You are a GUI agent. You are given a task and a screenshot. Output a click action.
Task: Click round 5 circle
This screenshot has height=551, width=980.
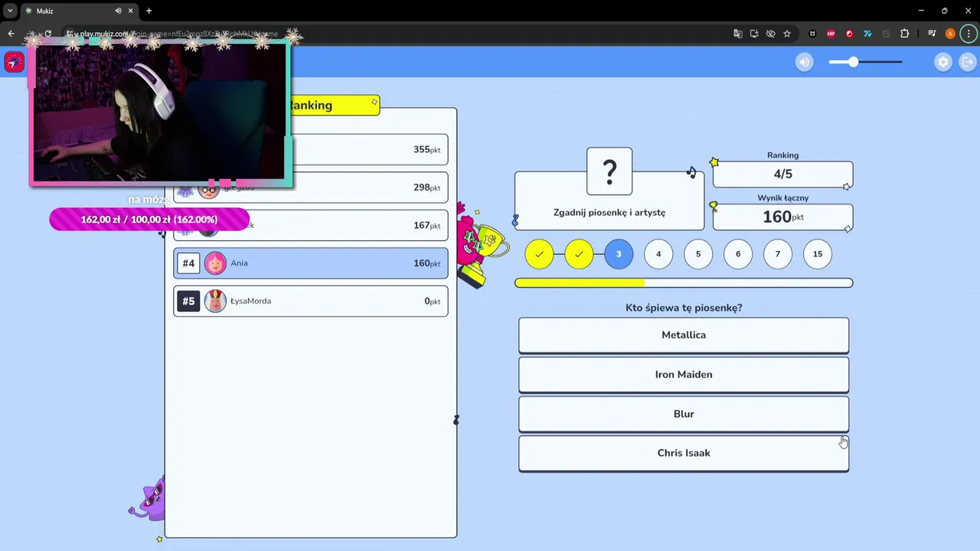point(698,254)
